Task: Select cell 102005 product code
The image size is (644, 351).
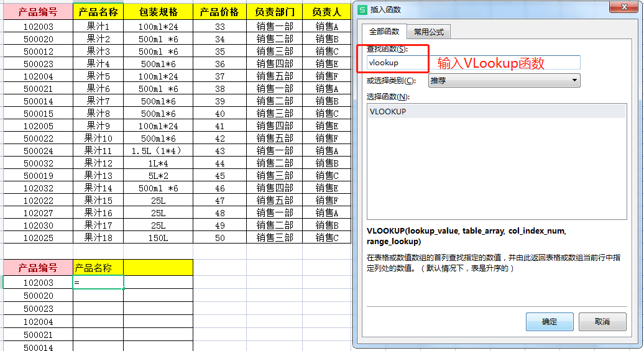Action: coord(38,126)
